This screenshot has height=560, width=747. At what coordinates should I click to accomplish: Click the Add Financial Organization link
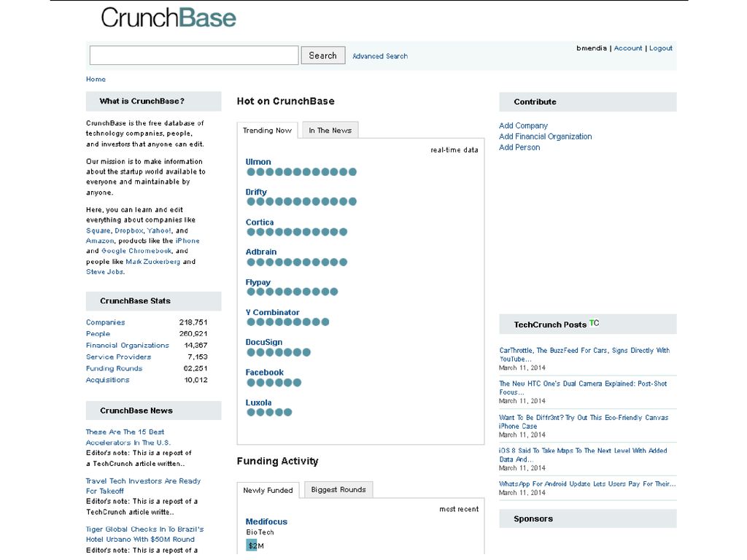click(x=546, y=136)
